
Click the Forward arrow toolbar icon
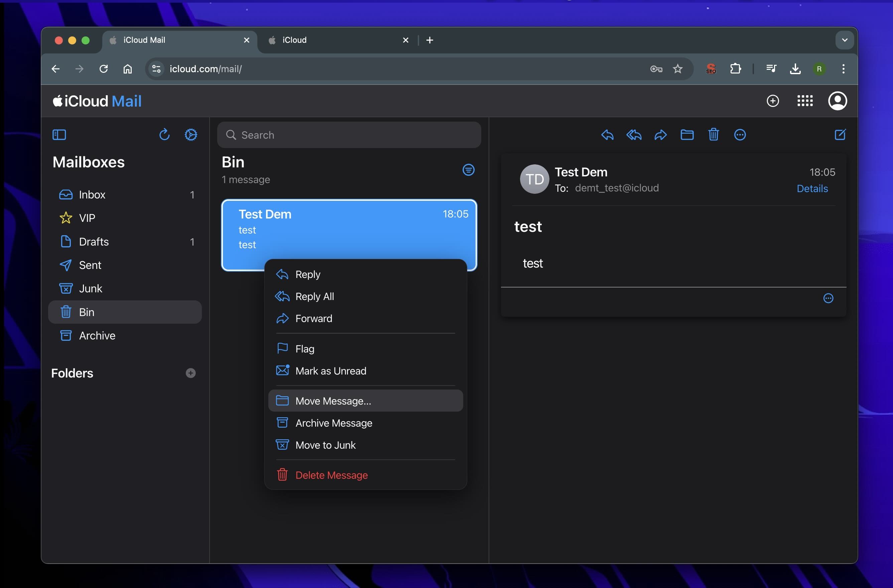[x=660, y=135]
